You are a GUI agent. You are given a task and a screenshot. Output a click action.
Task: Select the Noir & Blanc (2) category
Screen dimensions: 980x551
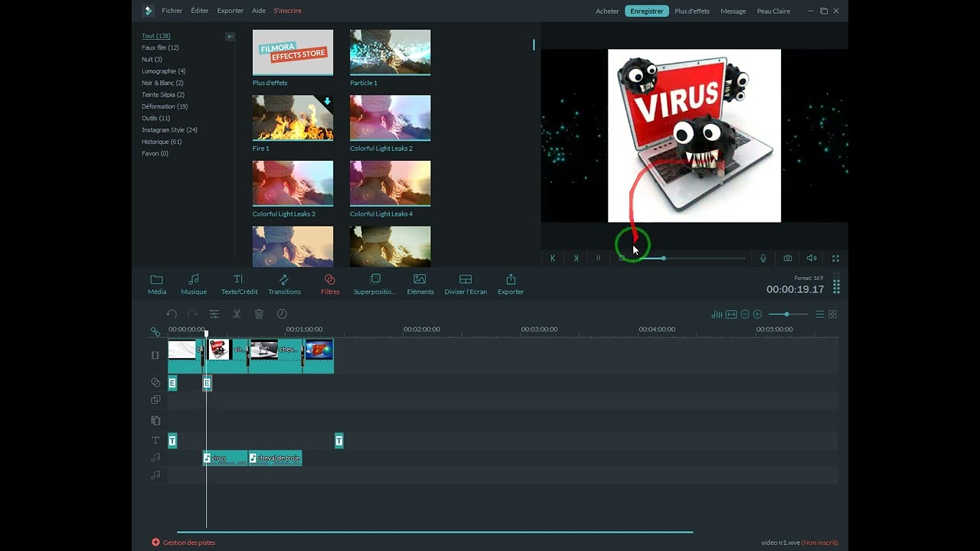coord(162,83)
